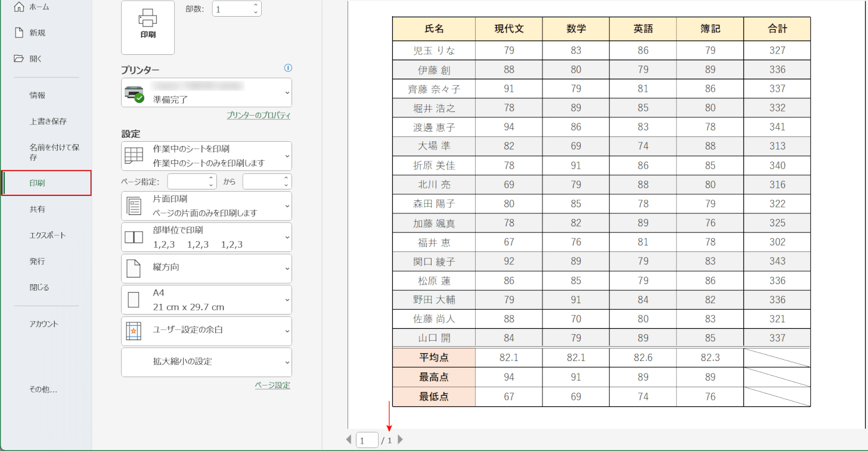This screenshot has width=868, height=451.
Task: Select Print (印刷) in sidebar
Action: (46, 183)
